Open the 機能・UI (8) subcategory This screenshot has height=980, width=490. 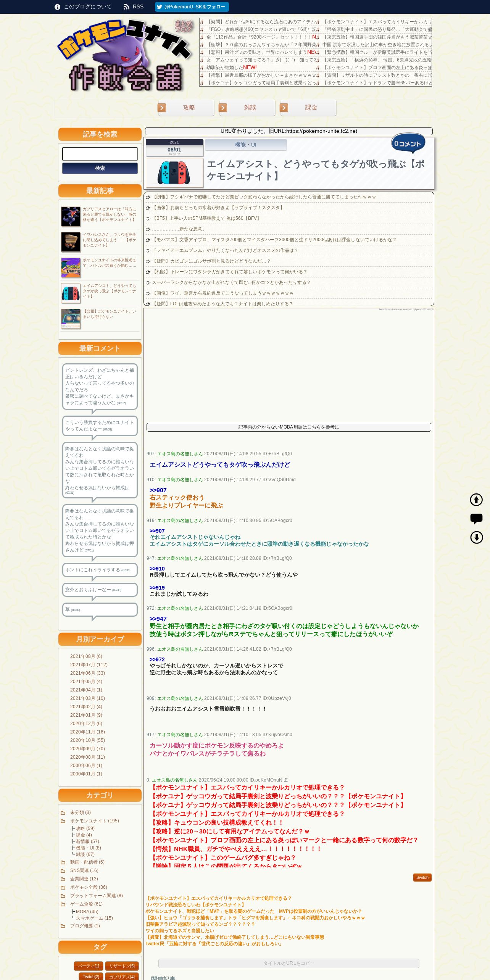[x=89, y=848]
